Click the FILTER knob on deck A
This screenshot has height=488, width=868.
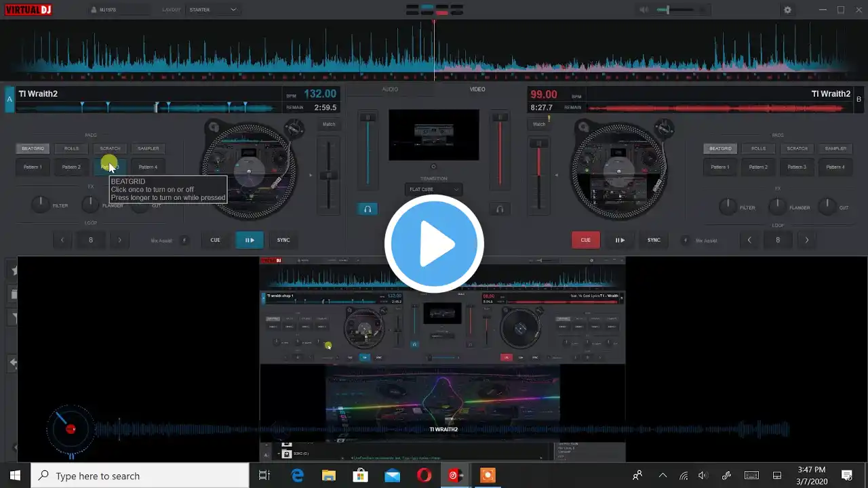41,205
